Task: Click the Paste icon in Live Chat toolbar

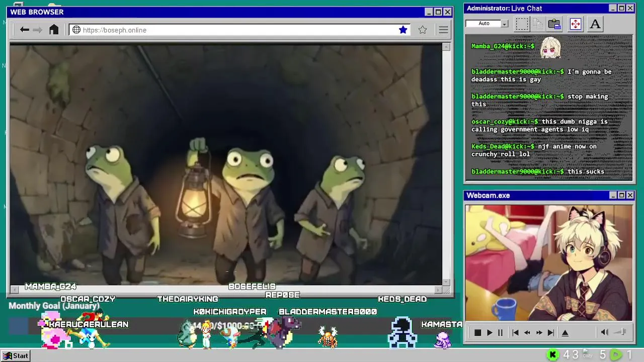Action: pyautogui.click(x=554, y=24)
